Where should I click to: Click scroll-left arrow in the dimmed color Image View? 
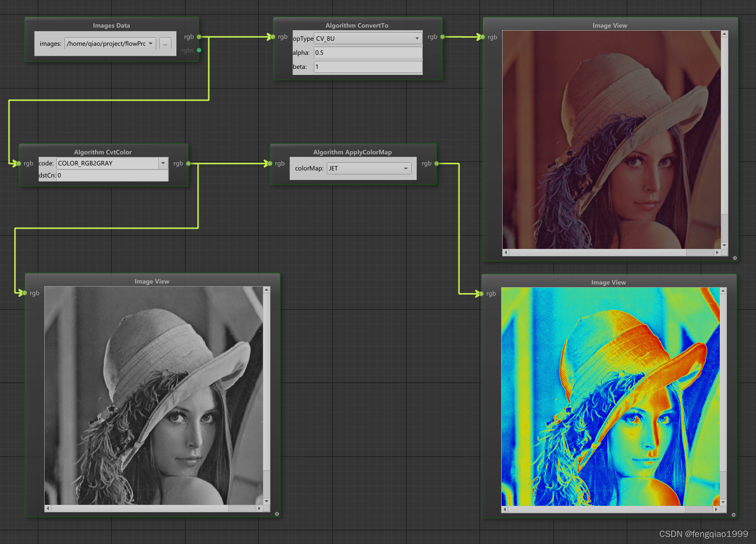506,252
